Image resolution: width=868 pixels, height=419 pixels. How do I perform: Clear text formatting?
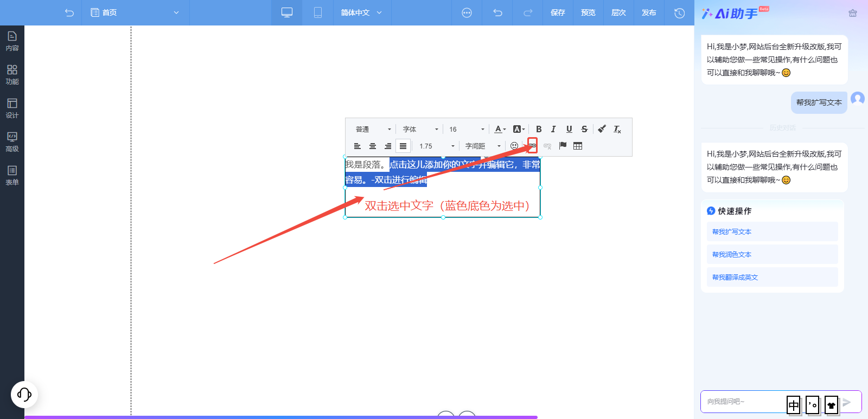[x=617, y=129]
